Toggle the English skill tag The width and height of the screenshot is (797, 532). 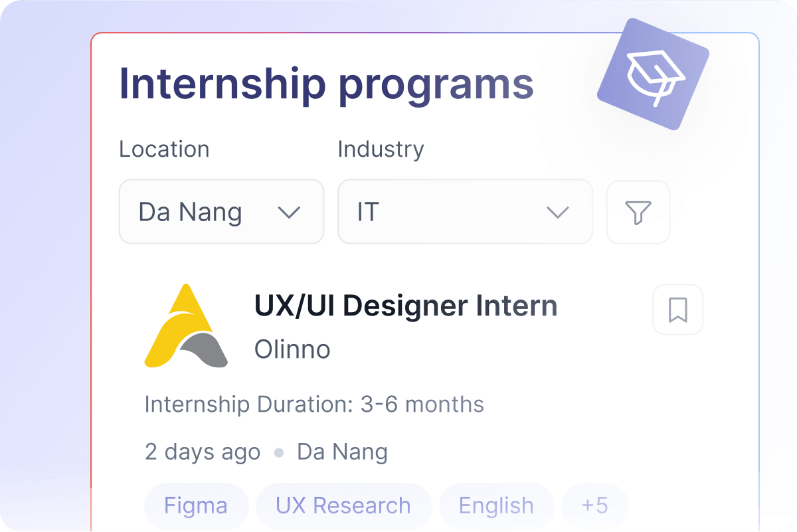pyautogui.click(x=496, y=505)
